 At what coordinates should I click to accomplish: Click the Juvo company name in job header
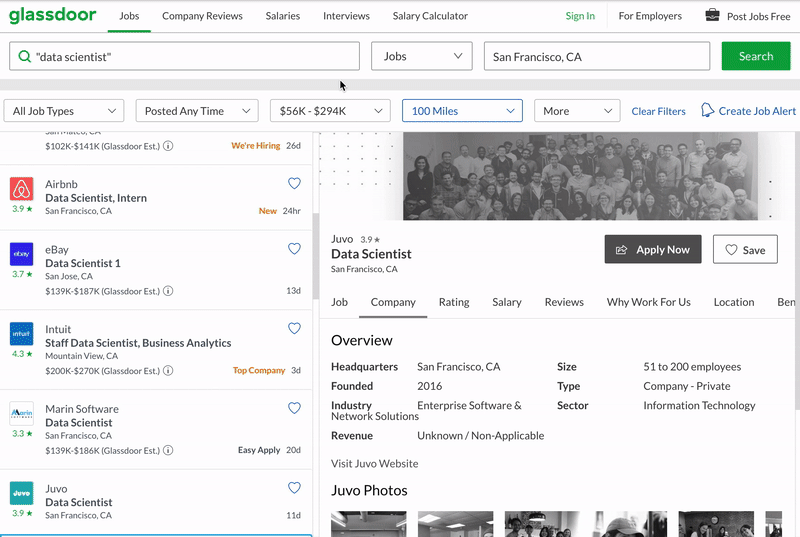(342, 239)
